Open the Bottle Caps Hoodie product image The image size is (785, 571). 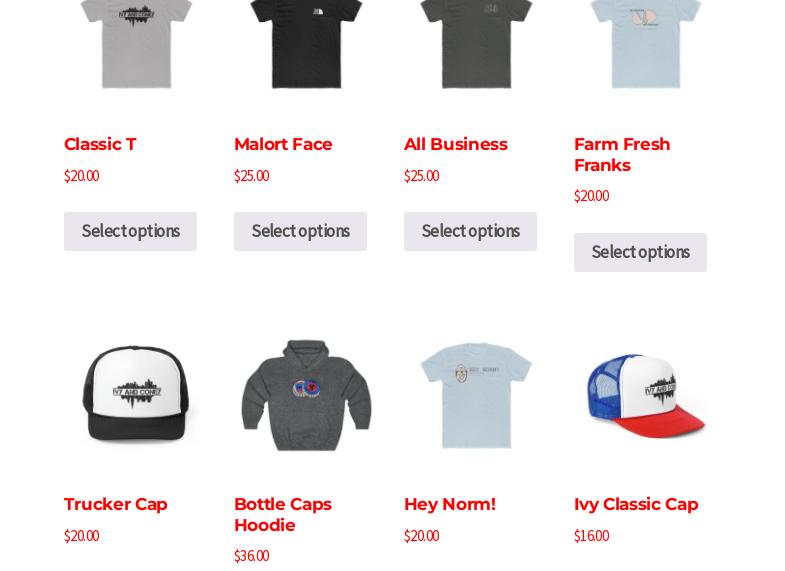tap(305, 394)
